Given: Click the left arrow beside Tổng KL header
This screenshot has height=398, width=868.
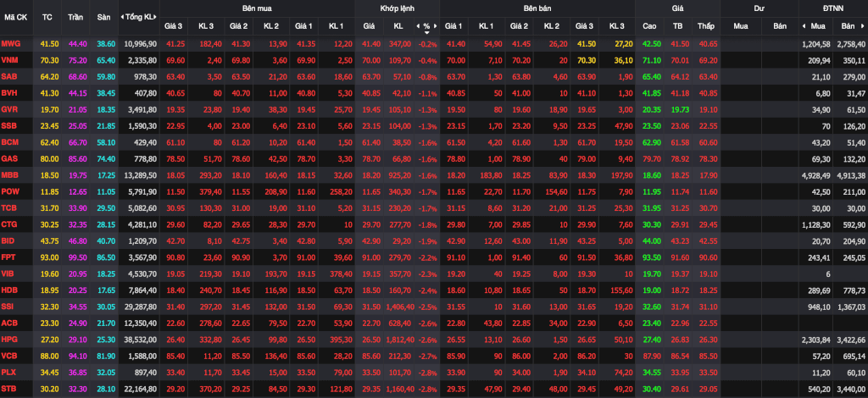Looking at the screenshot, I should tap(122, 17).
